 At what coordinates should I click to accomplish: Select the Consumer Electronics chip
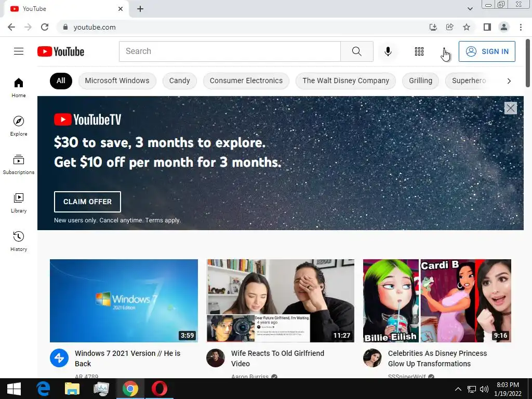tap(246, 81)
